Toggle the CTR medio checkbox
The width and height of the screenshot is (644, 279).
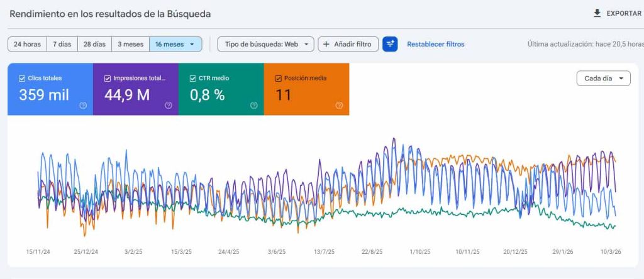pos(193,79)
